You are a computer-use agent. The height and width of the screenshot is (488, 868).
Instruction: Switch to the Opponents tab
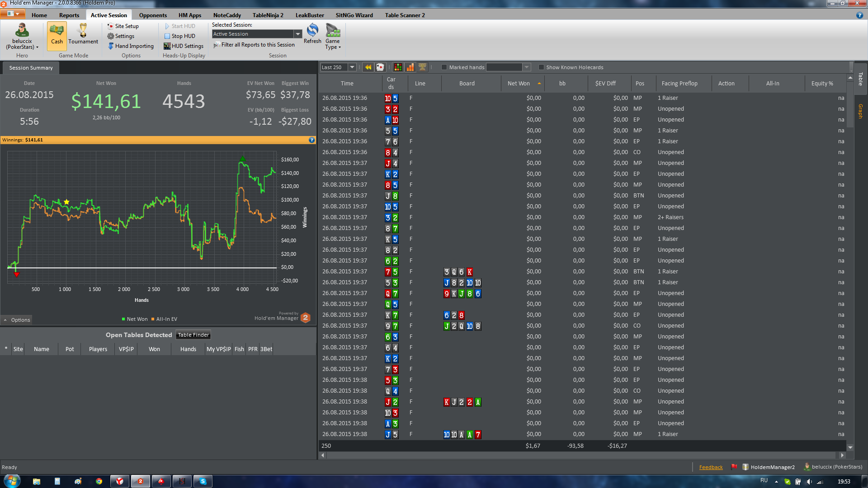(153, 15)
